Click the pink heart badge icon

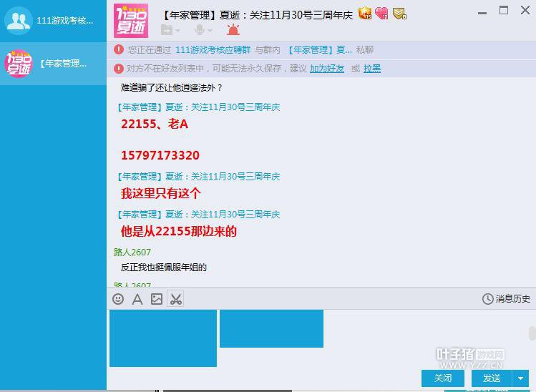(x=381, y=14)
